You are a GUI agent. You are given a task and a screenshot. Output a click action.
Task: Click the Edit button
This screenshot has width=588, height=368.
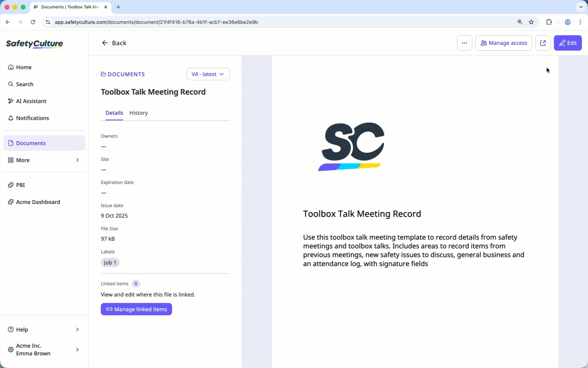tap(568, 43)
